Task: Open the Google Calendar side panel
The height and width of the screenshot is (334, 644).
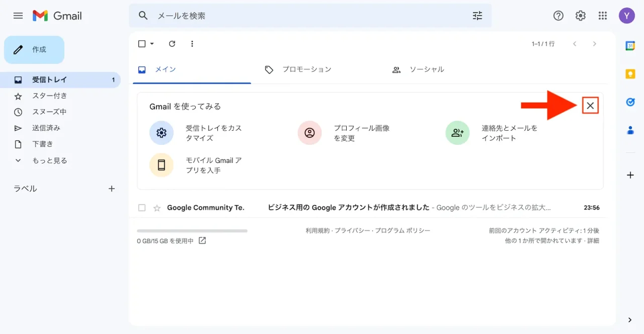Action: 630,45
